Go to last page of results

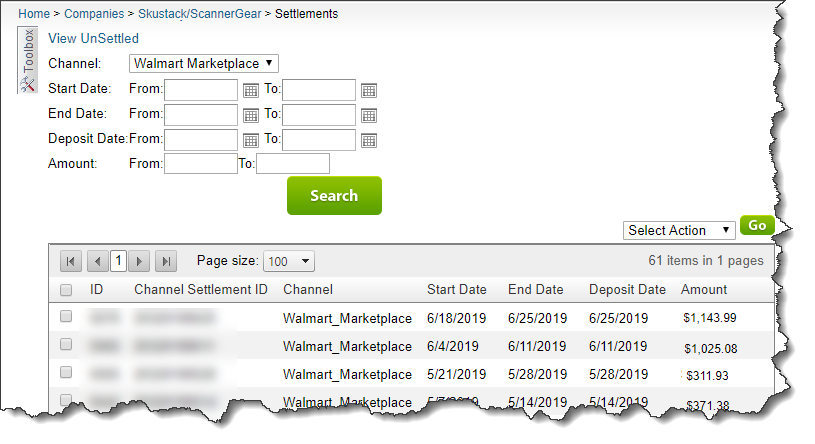(166, 261)
